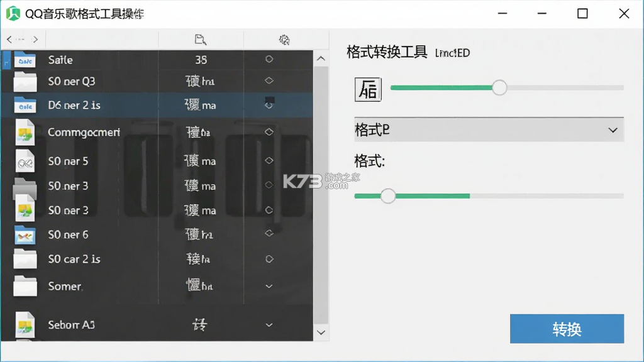Click the S0 nar 5 file icon

(25, 160)
